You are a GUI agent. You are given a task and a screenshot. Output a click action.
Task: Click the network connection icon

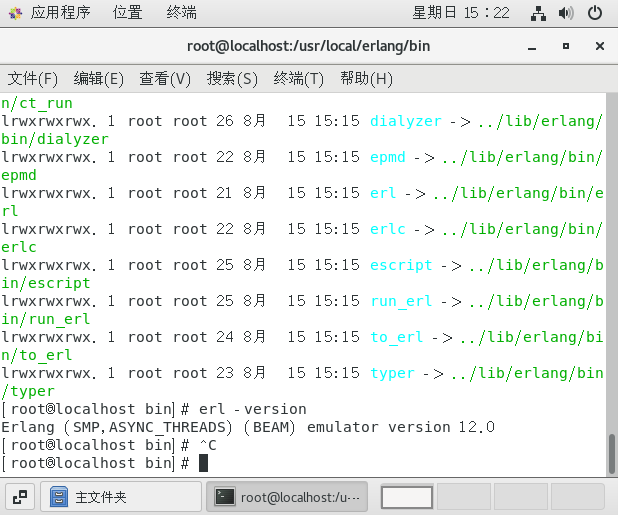(538, 13)
